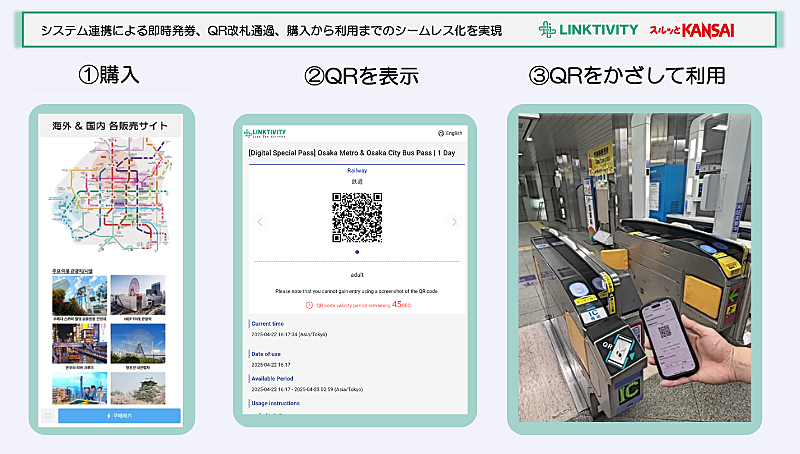Click the 海外 & 国内 各販売サイト header
The image size is (800, 454).
[110, 125]
